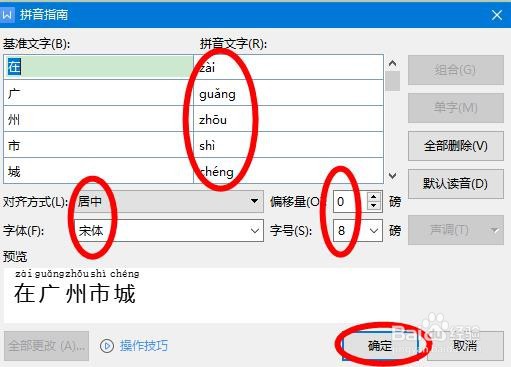This screenshot has width=511, height=367.
Task: Click the 偏移量 value field showing 0
Action: tap(350, 201)
